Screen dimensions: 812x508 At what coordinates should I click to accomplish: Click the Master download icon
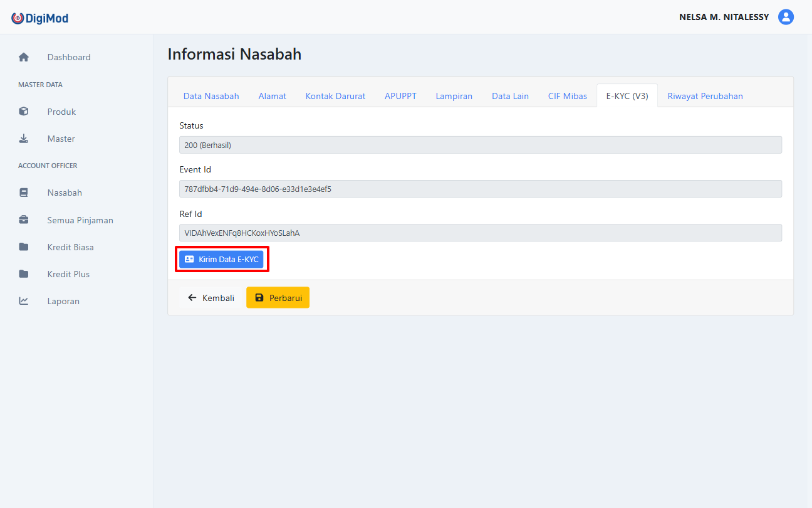[x=24, y=139]
